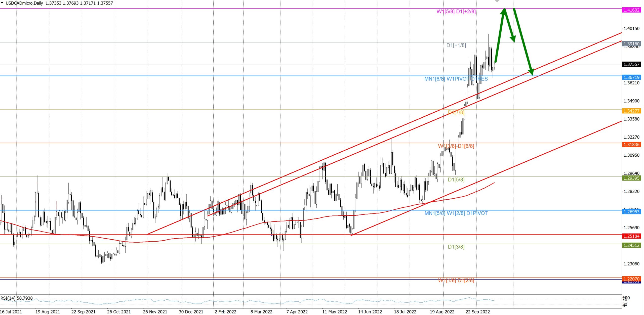The height and width of the screenshot is (315, 644).
Task: Click the MN1[6/8] W1PIVOT D1RES label
Action: 456,79
